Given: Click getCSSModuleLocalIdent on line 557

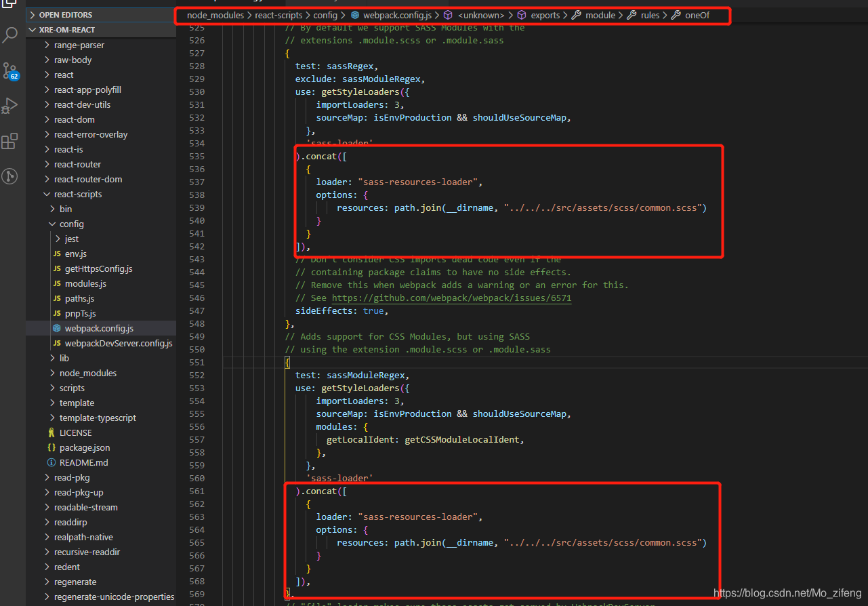Looking at the screenshot, I should 462,439.
